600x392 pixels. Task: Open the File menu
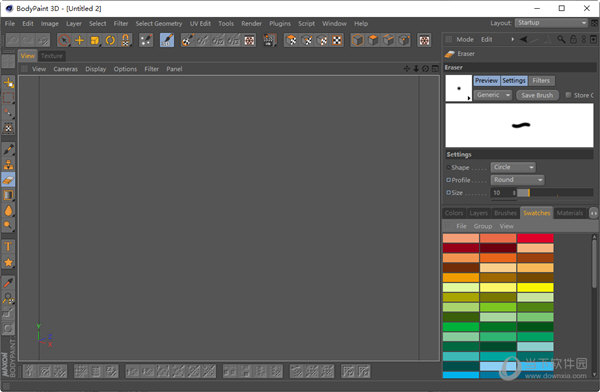(10, 23)
